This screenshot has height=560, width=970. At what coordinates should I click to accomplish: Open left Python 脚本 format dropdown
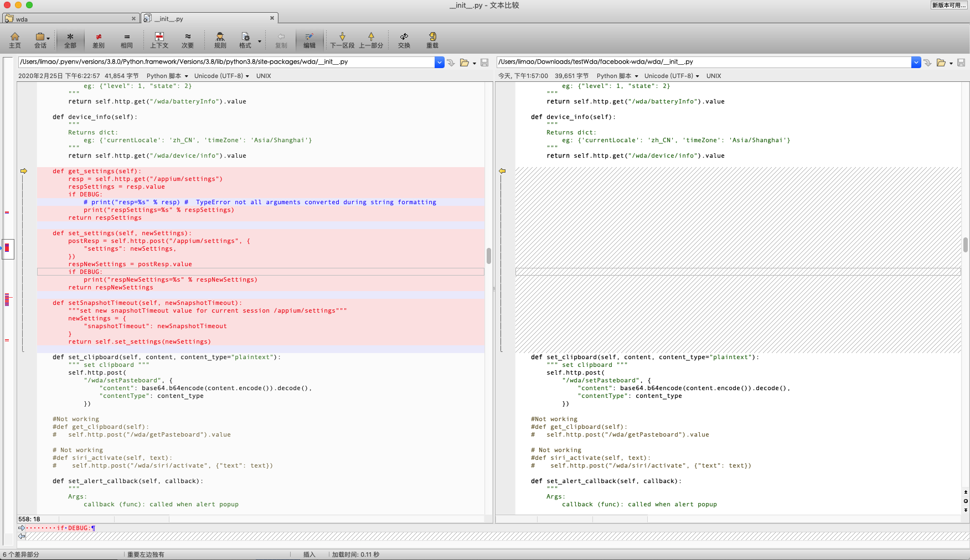[x=167, y=76]
